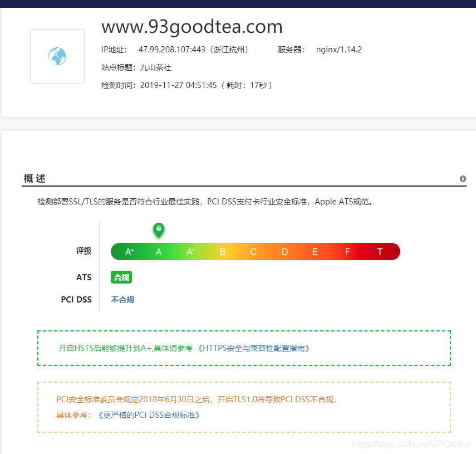Click the www.93goodtea.com site title
This screenshot has width=476, height=454.
tap(192, 26)
